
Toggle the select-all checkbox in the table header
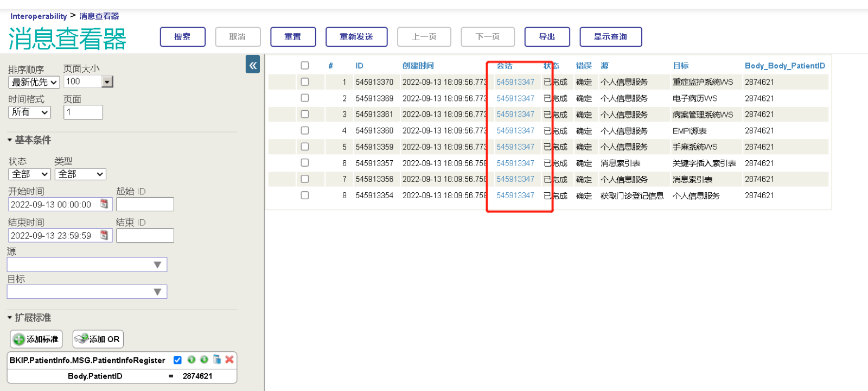[x=305, y=66]
